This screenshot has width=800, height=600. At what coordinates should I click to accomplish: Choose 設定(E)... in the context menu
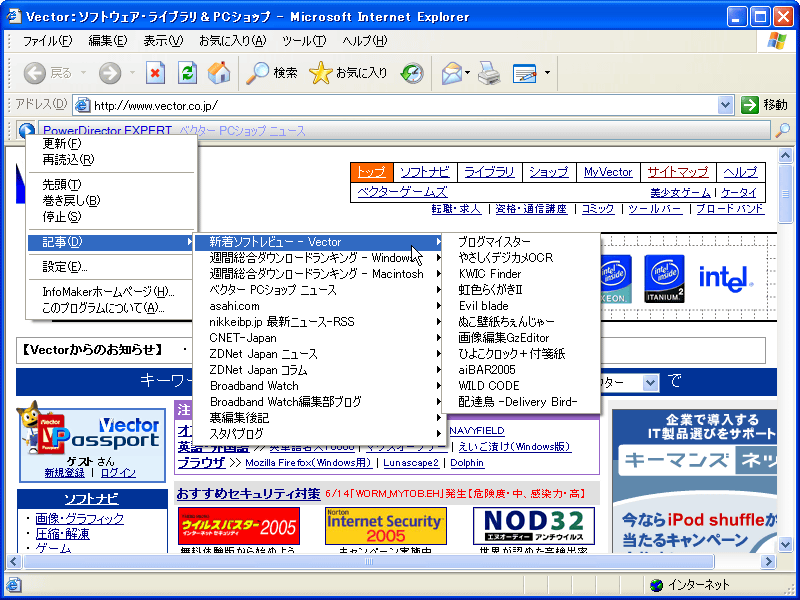111,267
